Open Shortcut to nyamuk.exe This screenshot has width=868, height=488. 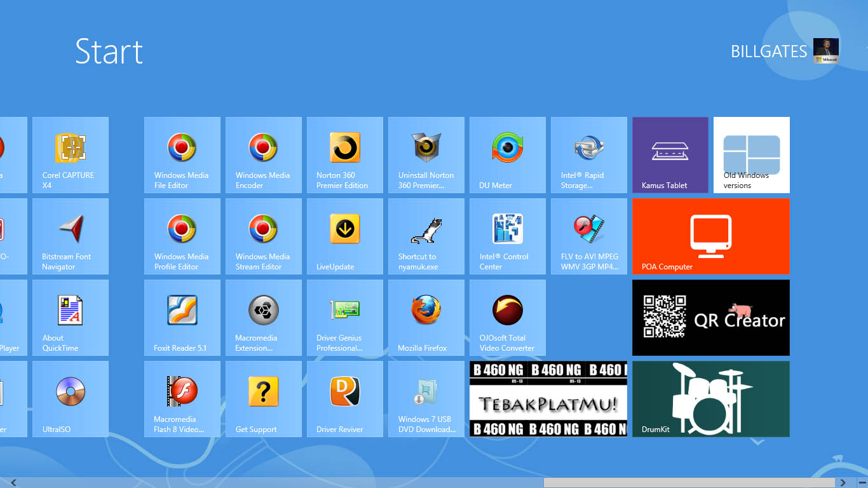426,236
